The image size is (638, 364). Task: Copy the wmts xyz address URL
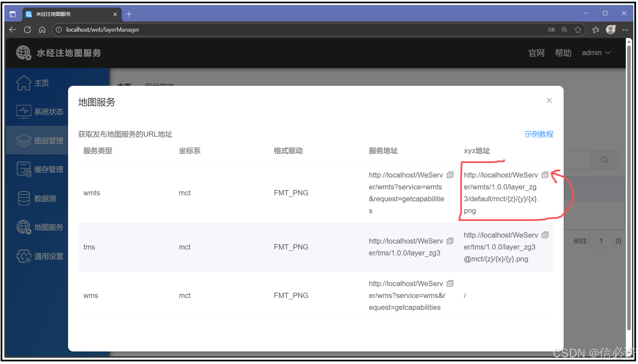[545, 175]
